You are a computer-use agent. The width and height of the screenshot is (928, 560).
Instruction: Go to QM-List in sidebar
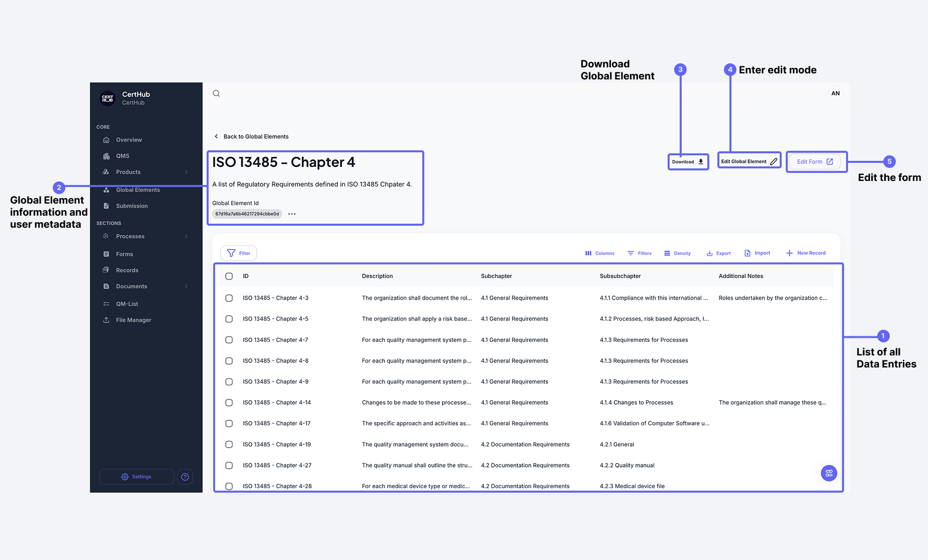click(x=127, y=304)
